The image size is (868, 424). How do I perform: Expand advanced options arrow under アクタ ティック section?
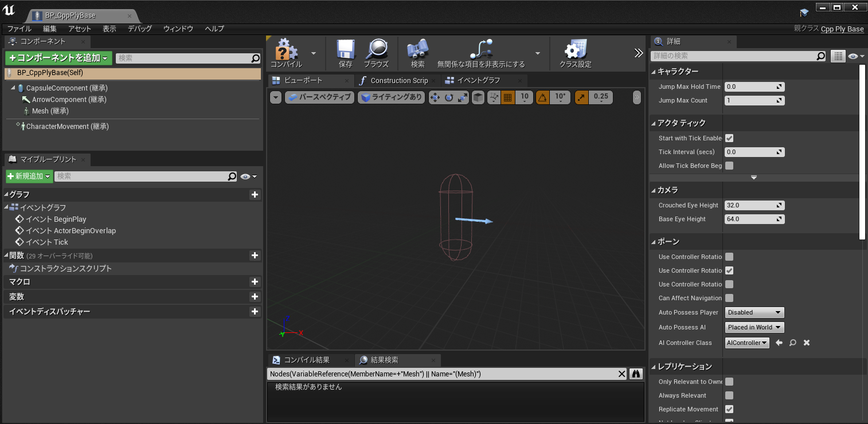754,178
